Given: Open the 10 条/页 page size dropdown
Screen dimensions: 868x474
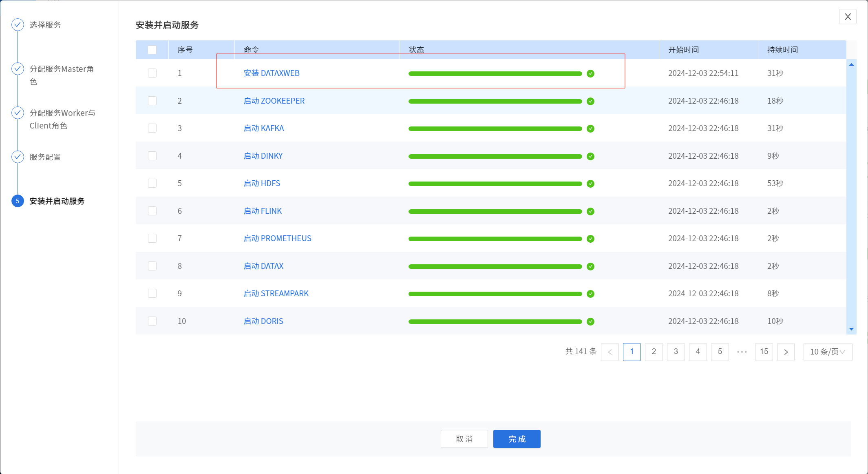Looking at the screenshot, I should tap(827, 352).
